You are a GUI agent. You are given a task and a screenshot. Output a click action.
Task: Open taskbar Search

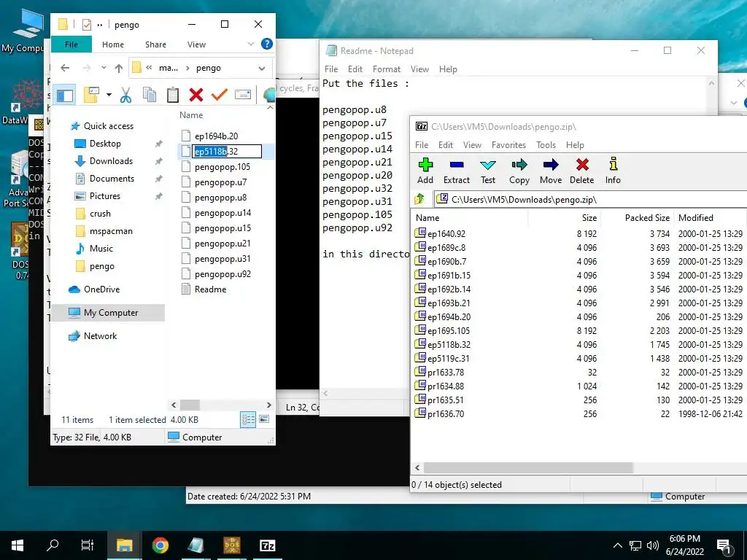coord(53,545)
